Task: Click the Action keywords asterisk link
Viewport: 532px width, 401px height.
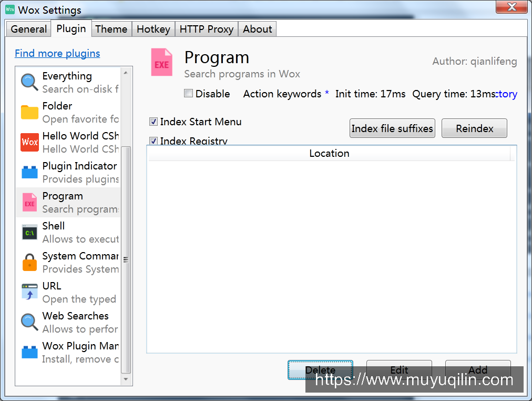Action: 327,93
